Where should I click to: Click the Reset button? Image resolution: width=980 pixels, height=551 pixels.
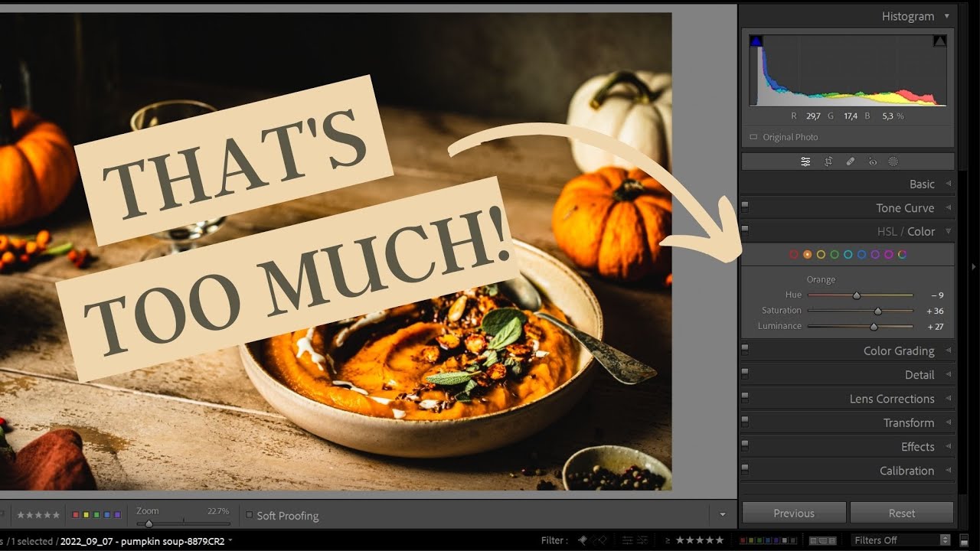point(902,513)
